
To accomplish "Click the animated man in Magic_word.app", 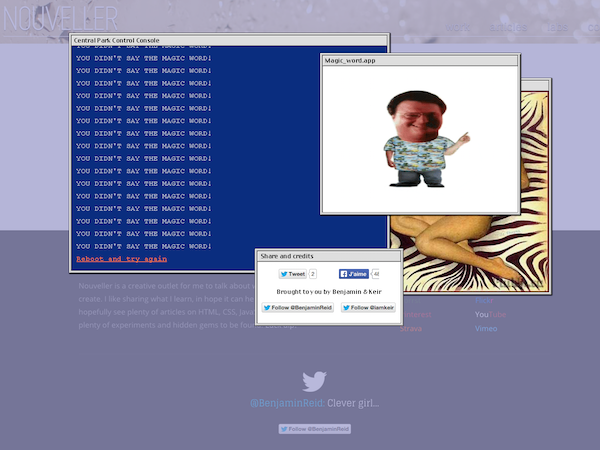I will 426,139.
